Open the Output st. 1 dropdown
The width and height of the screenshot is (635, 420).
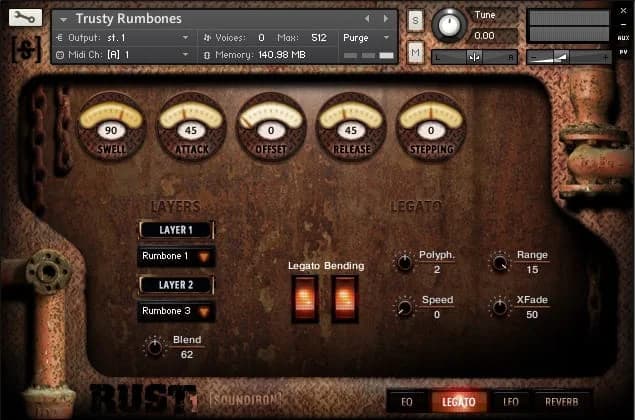[124, 38]
